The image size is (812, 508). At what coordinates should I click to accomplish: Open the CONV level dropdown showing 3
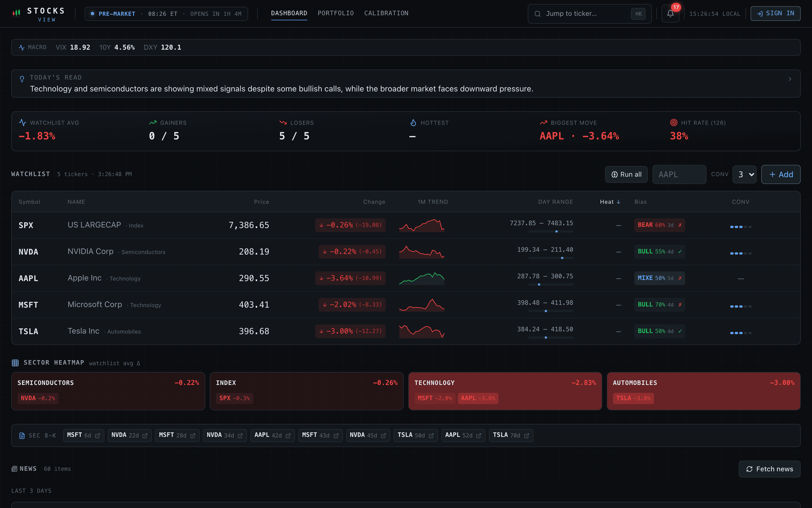tap(745, 174)
